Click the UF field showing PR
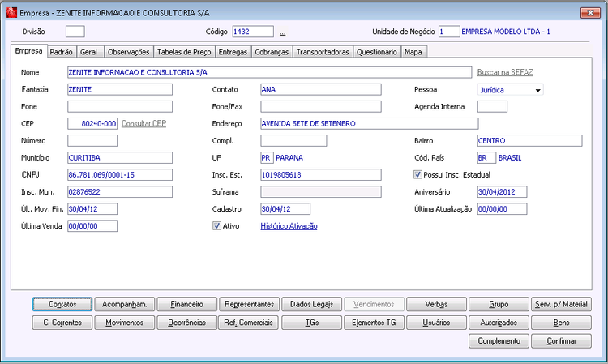Screen dimensions: 608x364 [x=268, y=158]
